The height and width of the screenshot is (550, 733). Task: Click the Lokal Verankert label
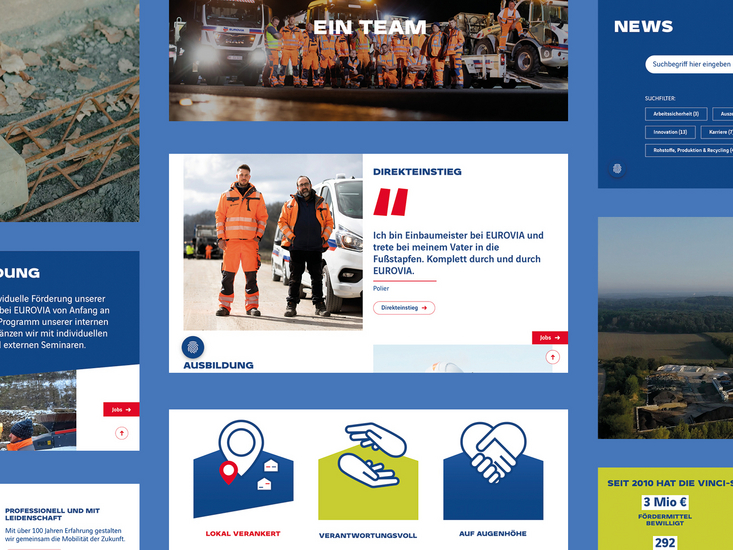243,534
